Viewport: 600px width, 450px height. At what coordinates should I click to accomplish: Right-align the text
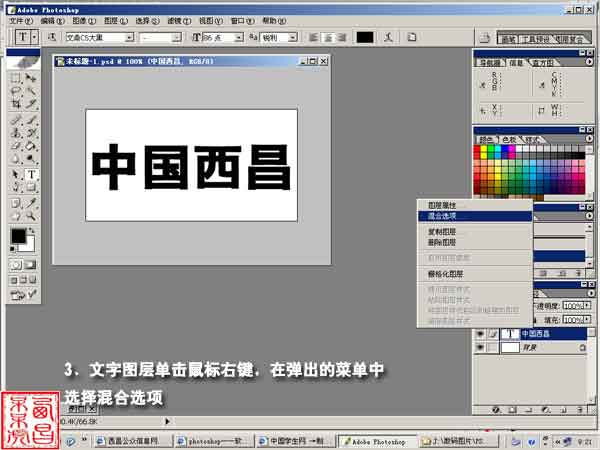pos(342,38)
